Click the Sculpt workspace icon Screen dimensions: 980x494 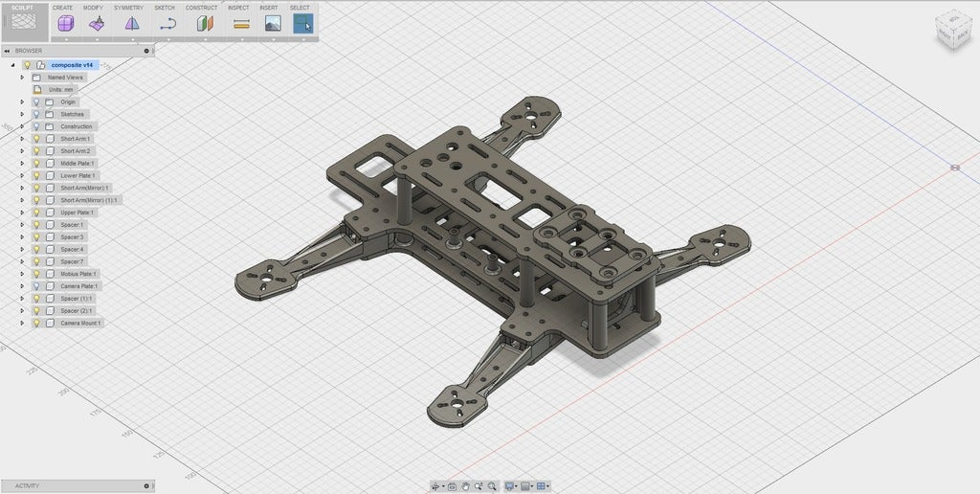coord(24,21)
